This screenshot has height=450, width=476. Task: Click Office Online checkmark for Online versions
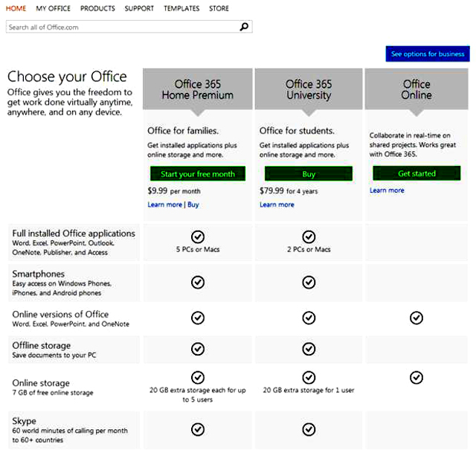(x=416, y=318)
